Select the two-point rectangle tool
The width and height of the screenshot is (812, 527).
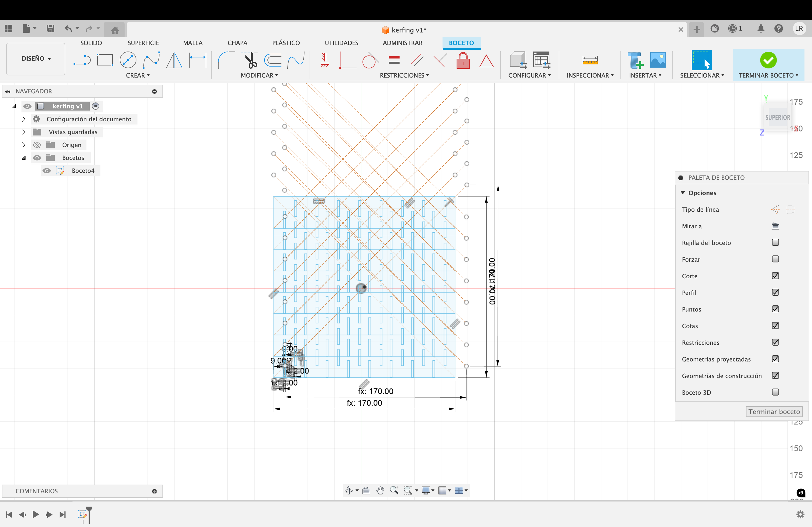pyautogui.click(x=105, y=60)
